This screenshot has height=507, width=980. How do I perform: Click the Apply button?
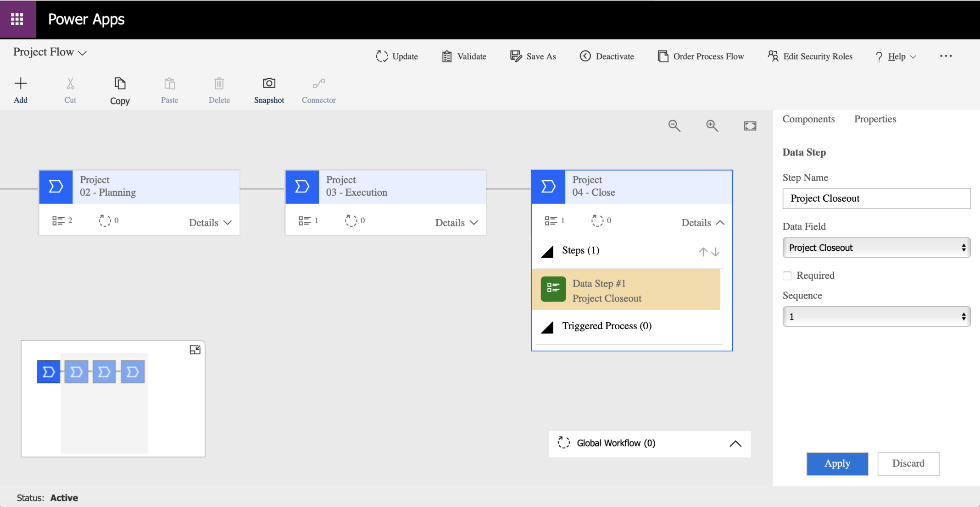(837, 463)
